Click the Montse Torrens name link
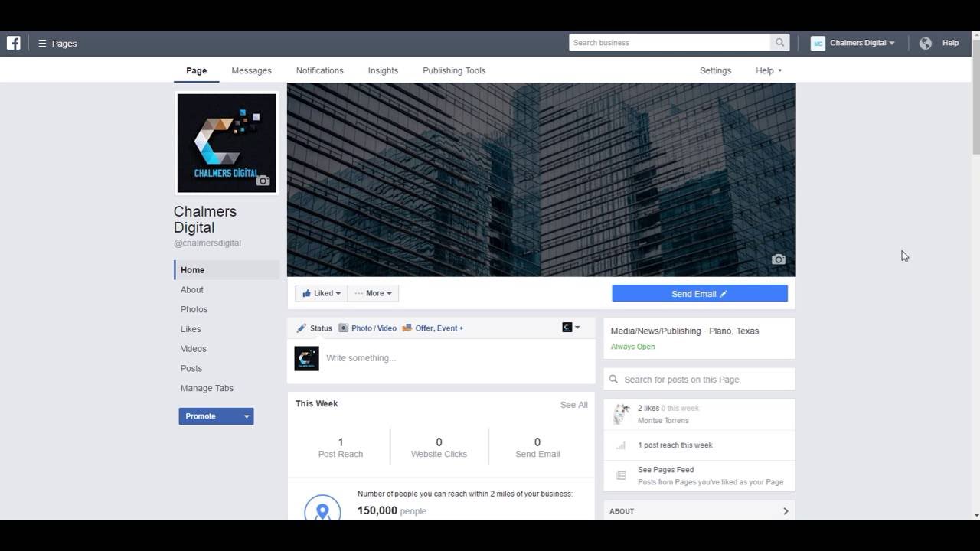980x551 pixels. [663, 421]
